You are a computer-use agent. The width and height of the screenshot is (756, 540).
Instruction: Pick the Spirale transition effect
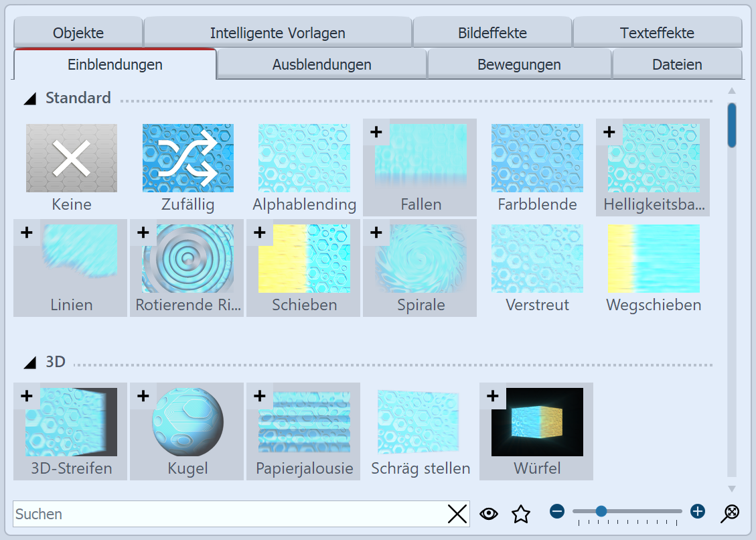pyautogui.click(x=420, y=266)
